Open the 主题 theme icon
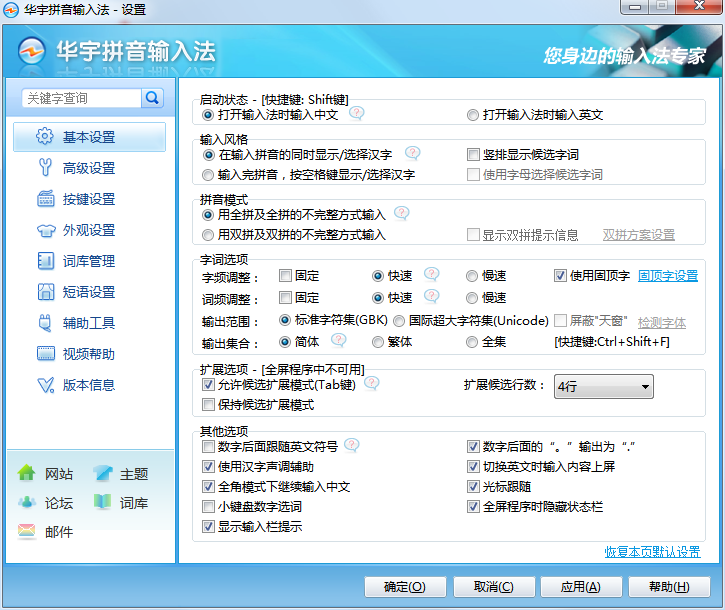725x610 pixels. pos(103,474)
